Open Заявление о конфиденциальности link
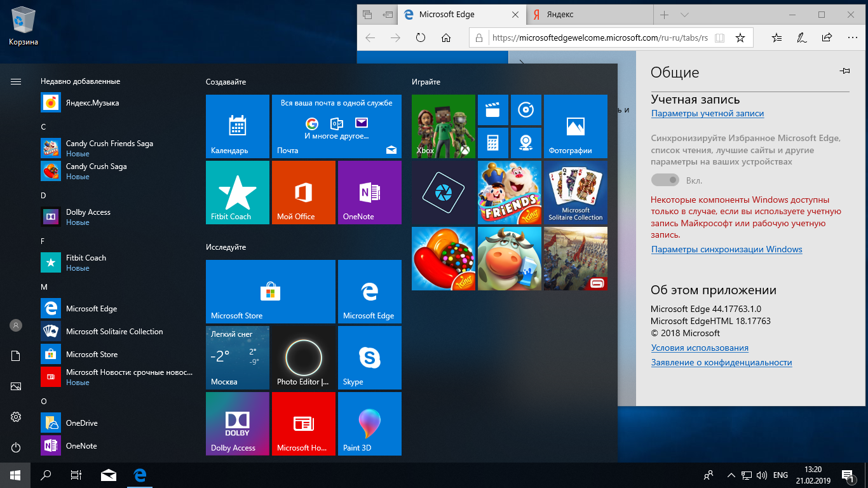Viewport: 868px width, 488px height. (721, 363)
